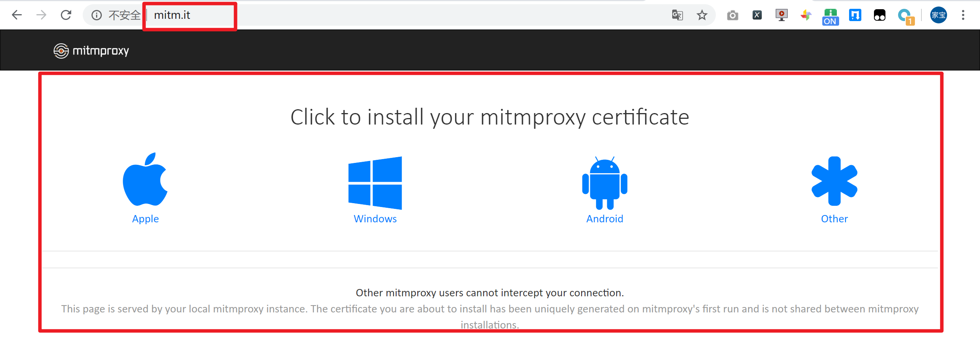View site information for insecure connection
The width and height of the screenshot is (980, 340).
96,15
